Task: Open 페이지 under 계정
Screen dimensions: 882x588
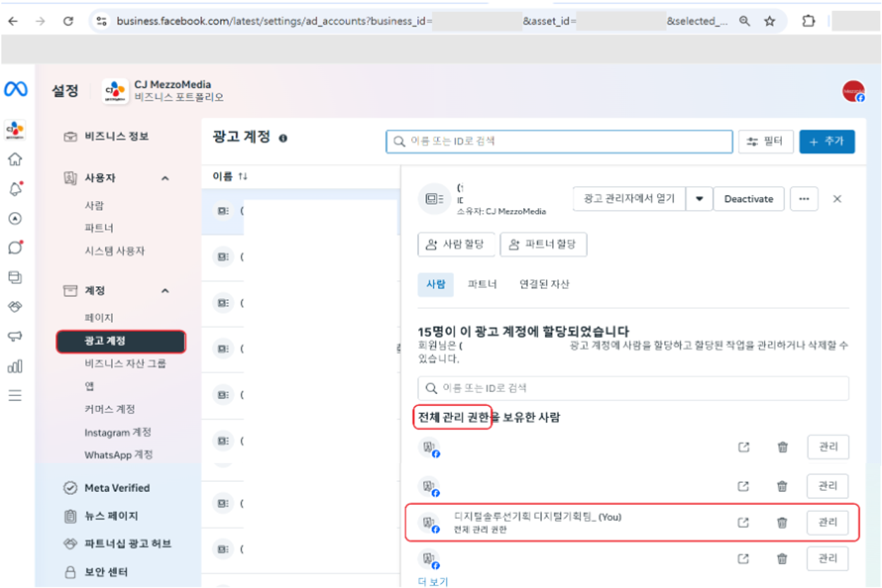Action: point(99,318)
